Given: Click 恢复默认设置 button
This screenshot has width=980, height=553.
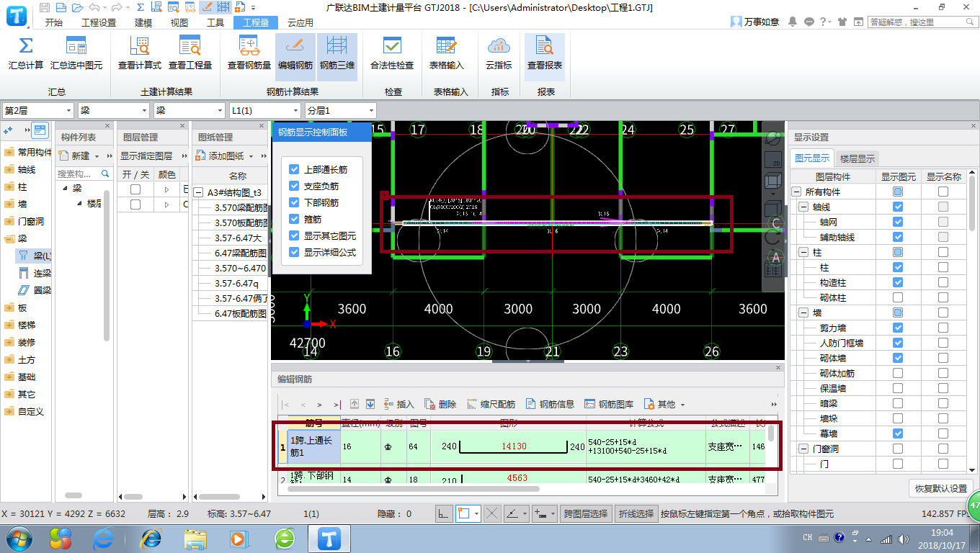Looking at the screenshot, I should (941, 487).
